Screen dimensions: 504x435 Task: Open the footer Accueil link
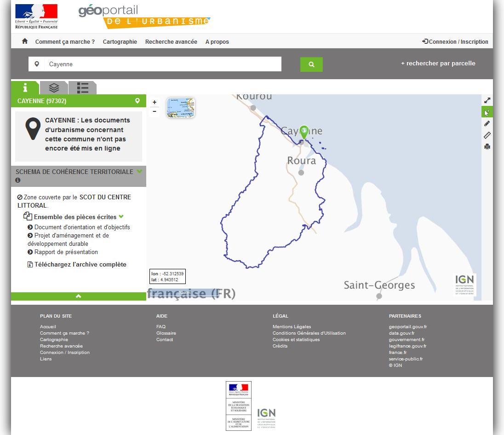[48, 326]
